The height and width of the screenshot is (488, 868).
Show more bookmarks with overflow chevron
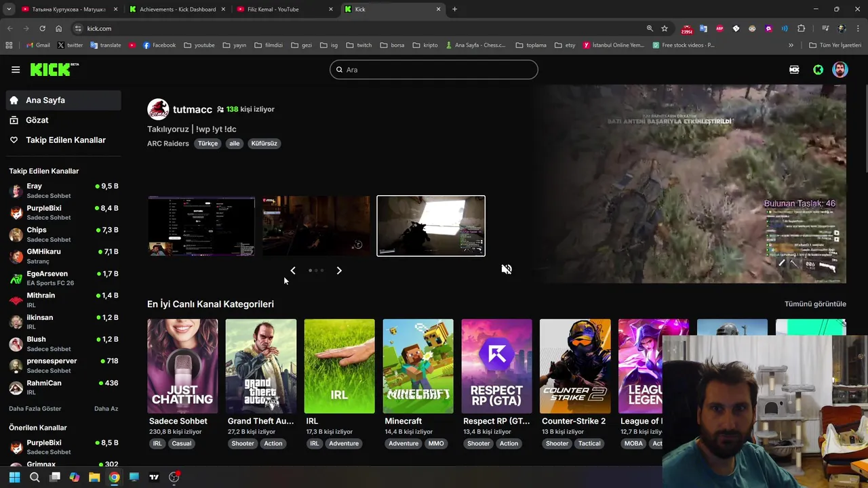791,45
